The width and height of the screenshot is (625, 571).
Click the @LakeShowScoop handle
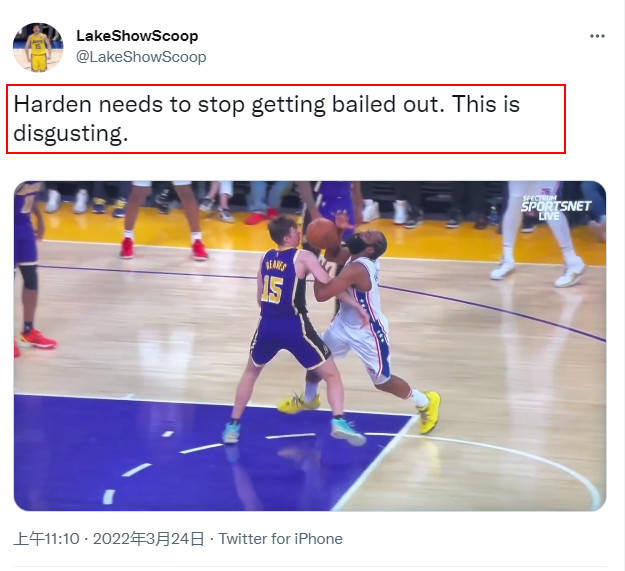(x=141, y=57)
